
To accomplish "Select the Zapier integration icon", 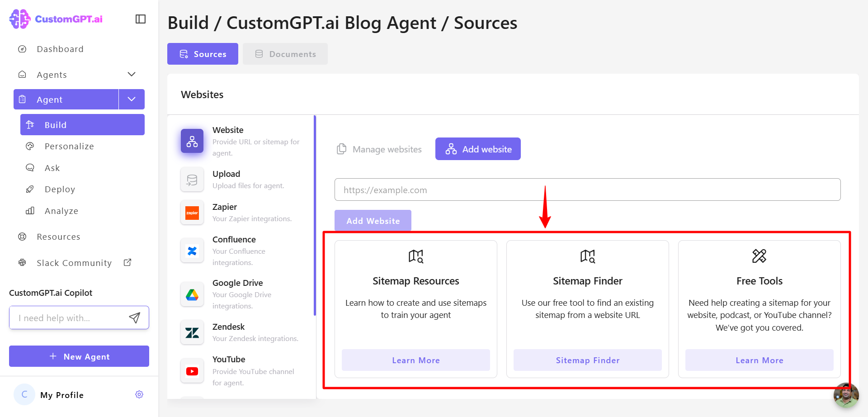I will click(x=192, y=213).
